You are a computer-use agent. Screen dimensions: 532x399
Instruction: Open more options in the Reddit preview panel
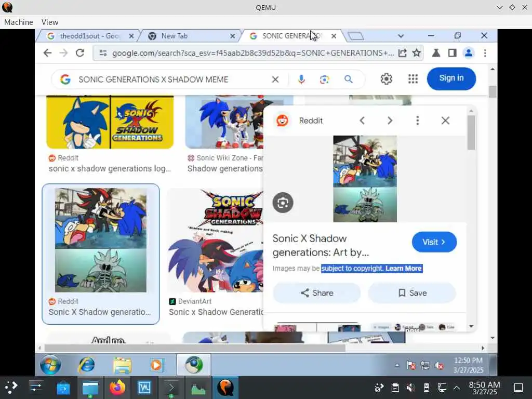pyautogui.click(x=418, y=121)
